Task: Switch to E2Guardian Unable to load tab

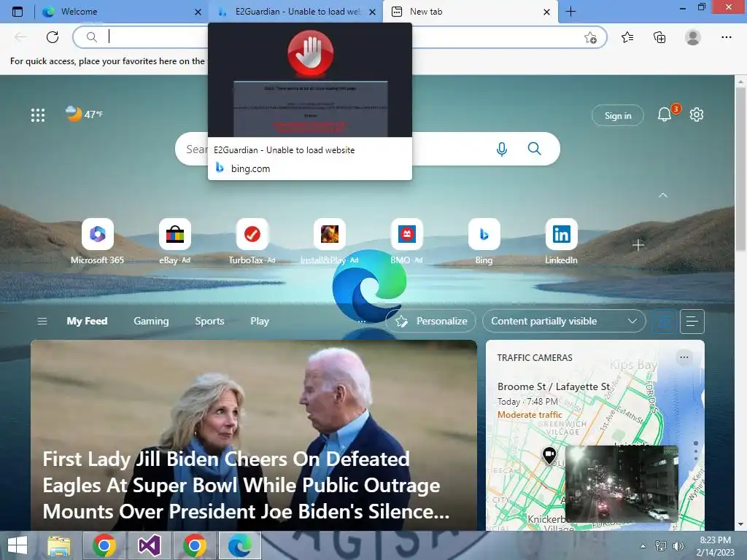Action: [x=295, y=12]
